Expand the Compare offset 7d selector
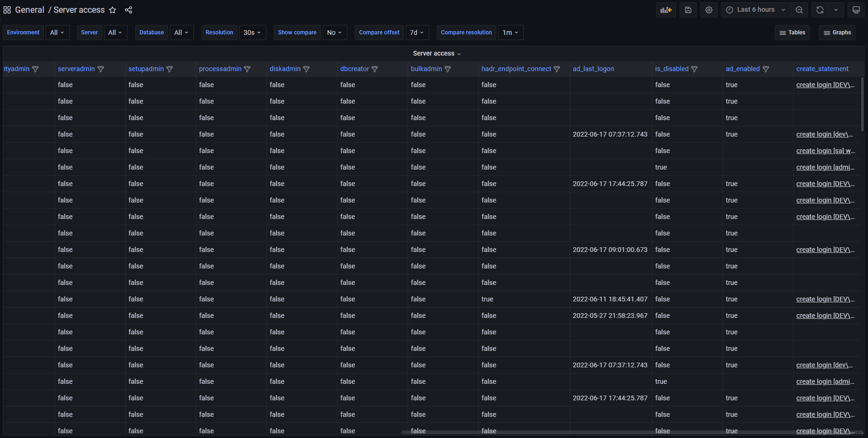Image resolution: width=868 pixels, height=438 pixels. click(x=417, y=32)
